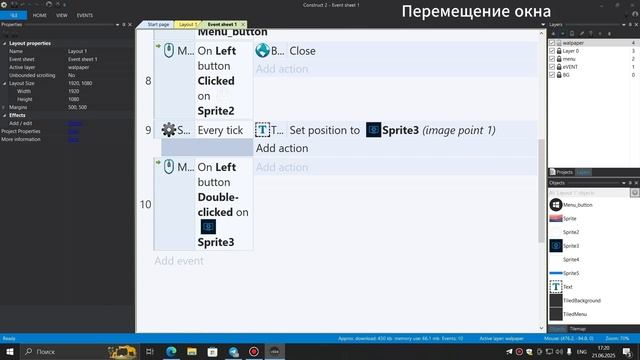Click Sprite3 icon in event 10 condition
This screenshot has width=640, height=360.
pyautogui.click(x=208, y=227)
